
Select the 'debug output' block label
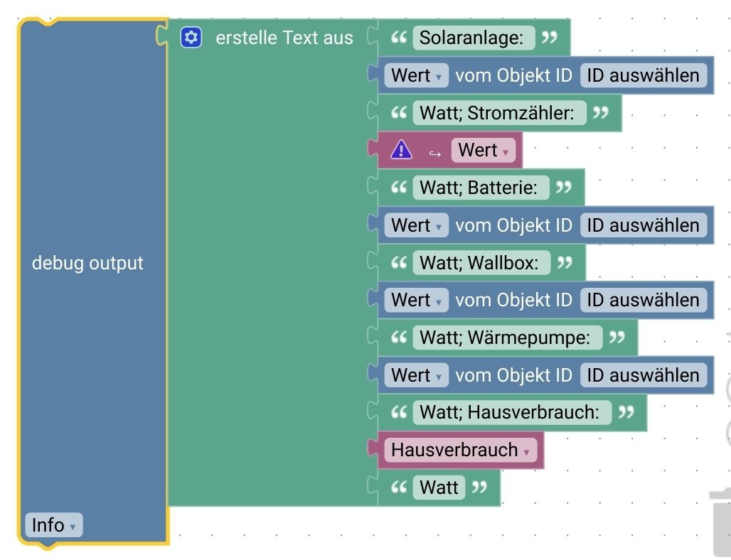(87, 263)
